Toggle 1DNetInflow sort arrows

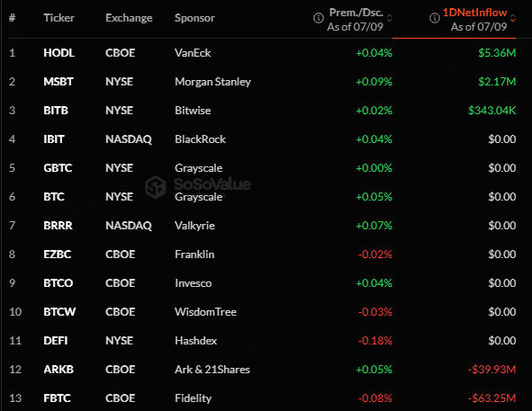click(x=513, y=18)
